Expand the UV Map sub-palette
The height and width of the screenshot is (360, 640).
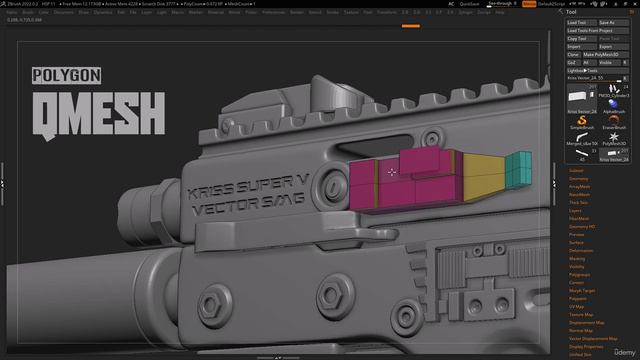(x=576, y=307)
